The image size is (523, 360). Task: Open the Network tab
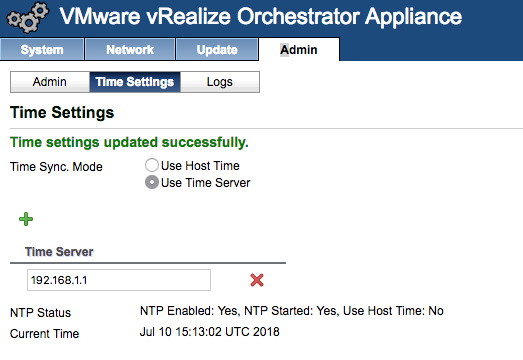point(130,49)
